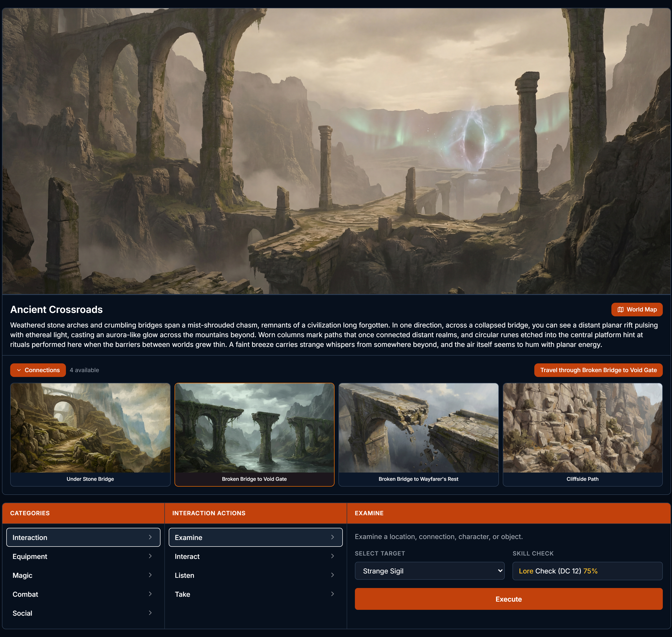672x637 pixels.
Task: Click the arrow beside Social category
Action: pos(150,613)
